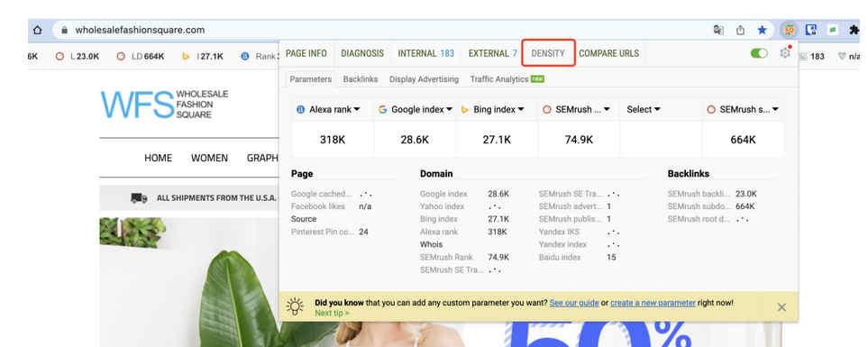The height and width of the screenshot is (347, 868).
Task: Click the See our guide link
Action: point(574,303)
